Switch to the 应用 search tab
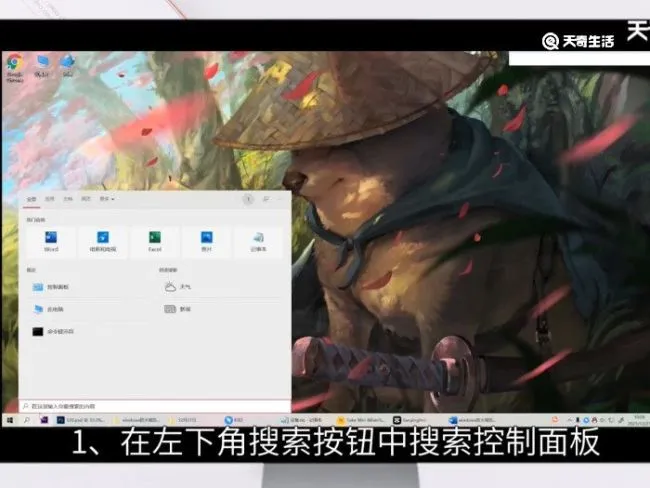The width and height of the screenshot is (650, 488). coord(50,199)
